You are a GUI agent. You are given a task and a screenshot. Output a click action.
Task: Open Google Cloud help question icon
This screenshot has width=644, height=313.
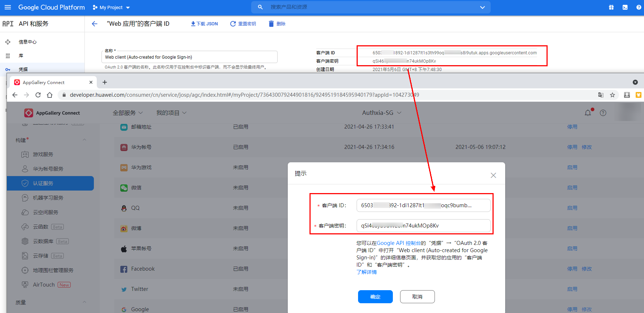[639, 7]
